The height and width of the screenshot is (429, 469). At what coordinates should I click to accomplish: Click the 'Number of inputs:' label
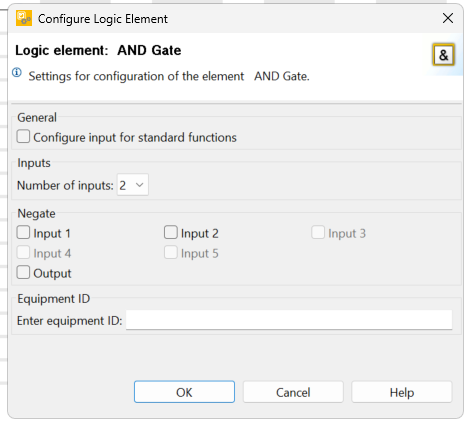point(65,185)
